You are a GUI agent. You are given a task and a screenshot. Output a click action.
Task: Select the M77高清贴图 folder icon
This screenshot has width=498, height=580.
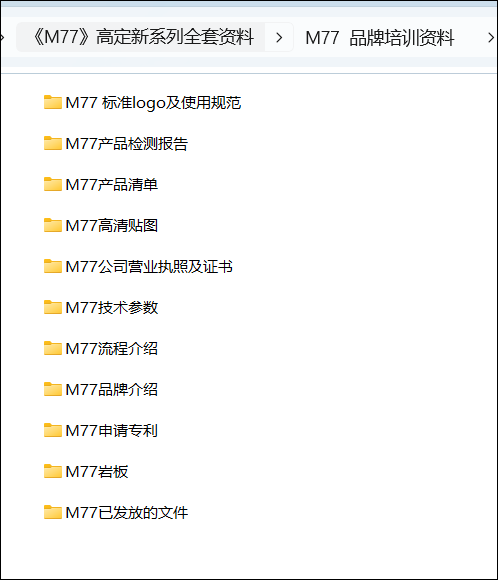[x=53, y=225]
